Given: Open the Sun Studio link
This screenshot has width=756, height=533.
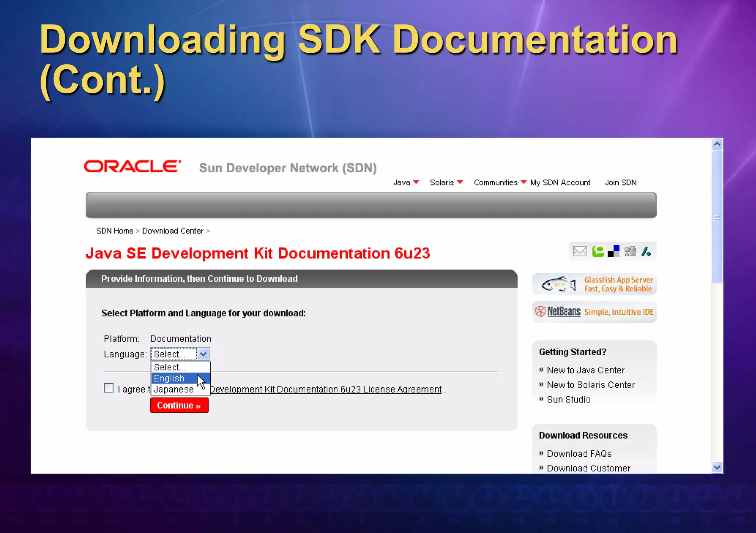Looking at the screenshot, I should click(568, 399).
